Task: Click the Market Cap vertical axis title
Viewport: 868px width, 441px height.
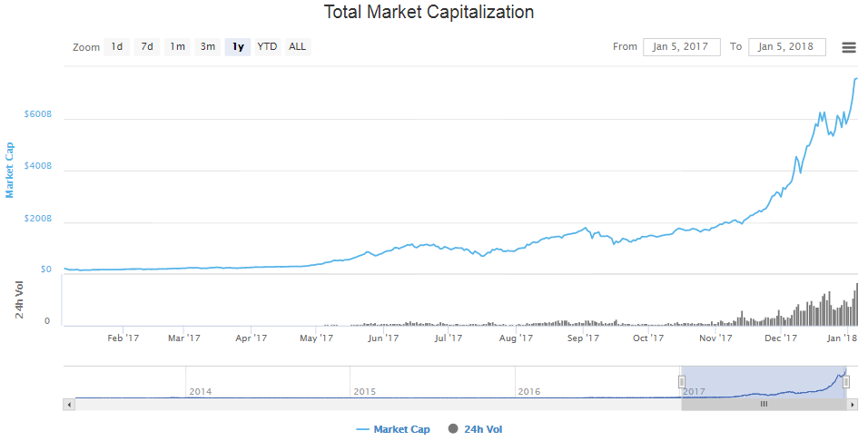Action: 9,170
